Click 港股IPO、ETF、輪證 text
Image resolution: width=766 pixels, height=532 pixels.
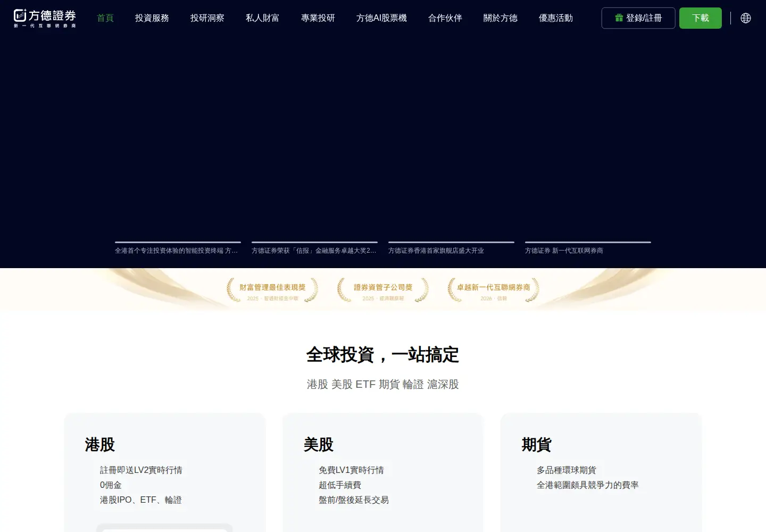(141, 500)
